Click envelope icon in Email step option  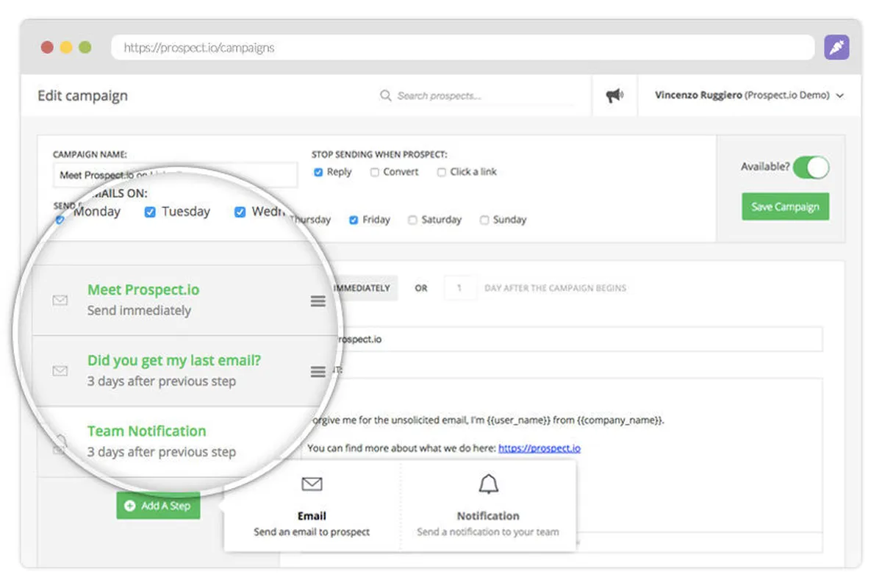point(312,484)
